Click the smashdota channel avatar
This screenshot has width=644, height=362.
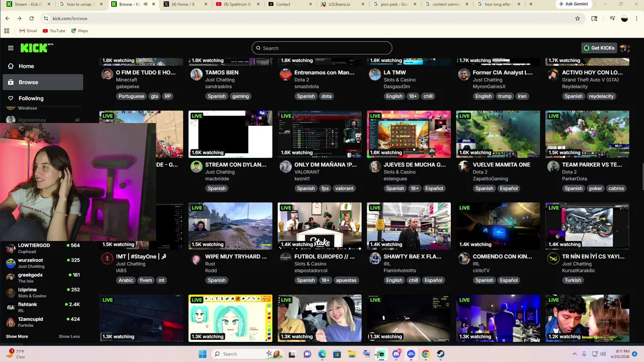(x=286, y=74)
